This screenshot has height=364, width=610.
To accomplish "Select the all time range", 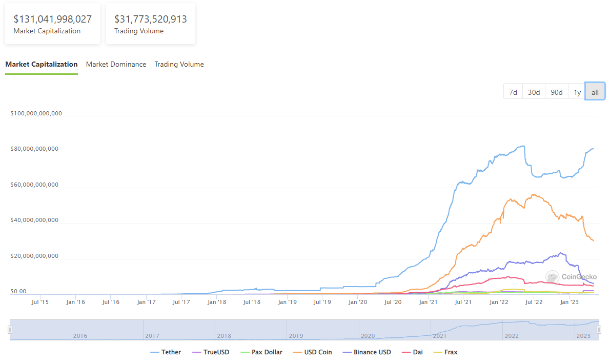I will pos(595,92).
